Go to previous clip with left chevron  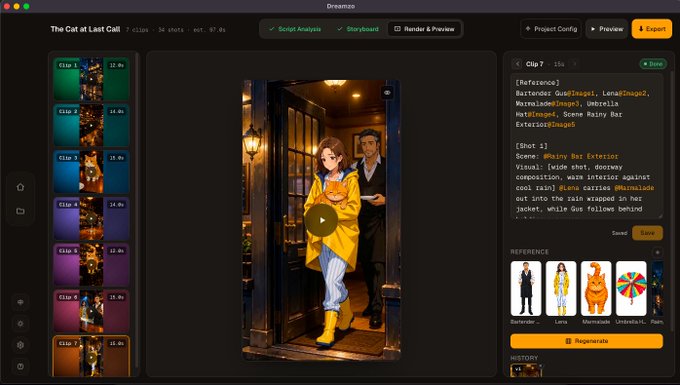pos(517,64)
